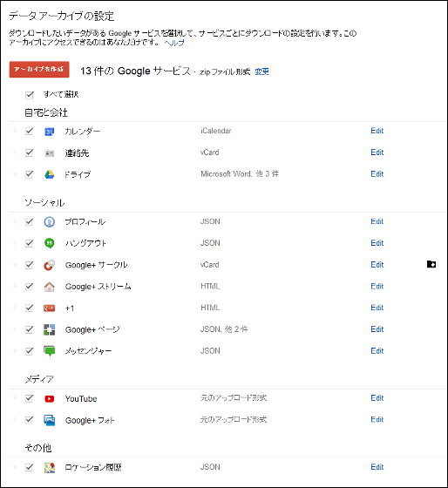Toggle the Select All (すべて選択) checkbox
Viewport: 448px width, 488px height.
[x=30, y=95]
